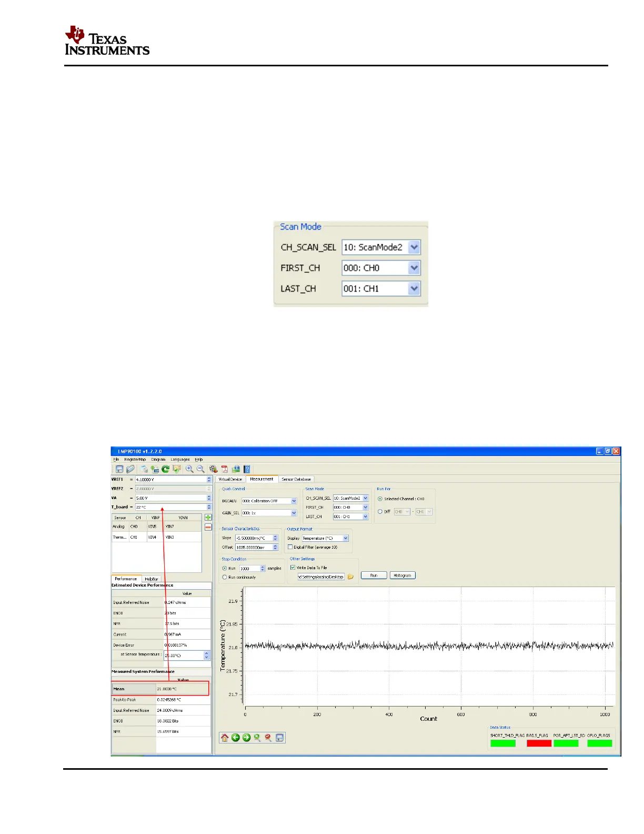Open enlarged LAST_CH 001: CH1 dropdown
The height and width of the screenshot is (834, 644).
point(414,289)
